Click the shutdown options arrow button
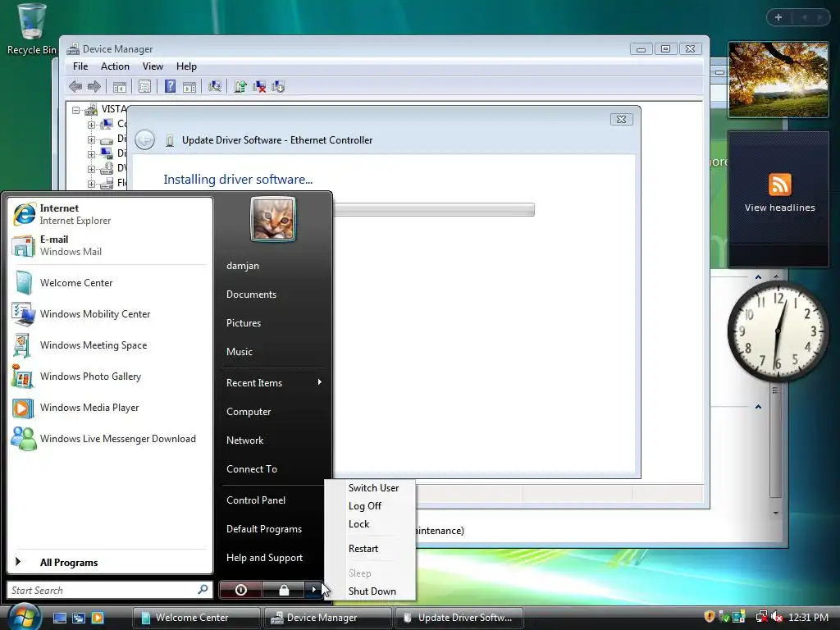The image size is (840, 630). pos(314,590)
